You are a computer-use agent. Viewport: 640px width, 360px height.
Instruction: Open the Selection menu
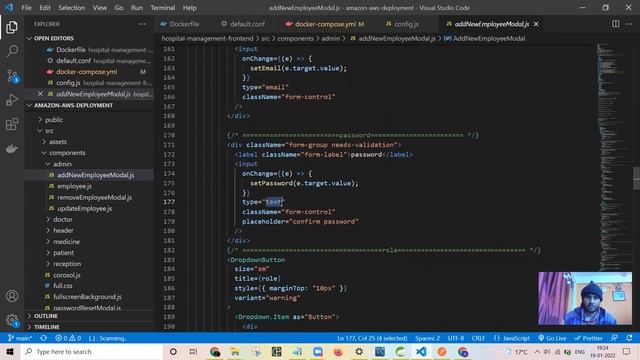[71, 8]
